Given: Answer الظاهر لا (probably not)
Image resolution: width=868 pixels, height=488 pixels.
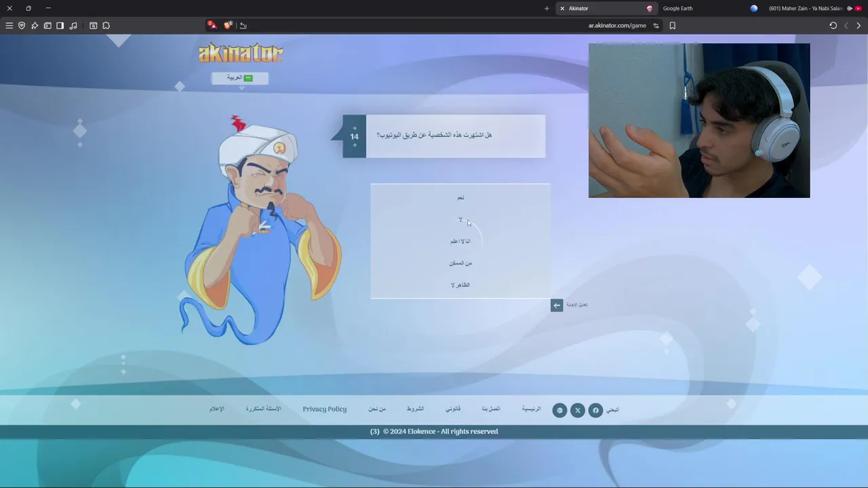Looking at the screenshot, I should pos(460,285).
